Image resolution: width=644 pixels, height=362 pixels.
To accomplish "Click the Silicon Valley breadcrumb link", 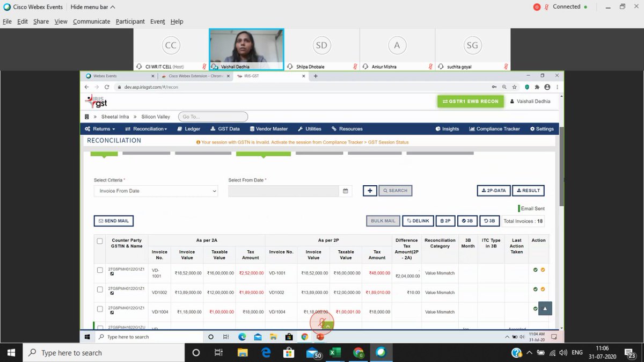I will (x=156, y=117).
